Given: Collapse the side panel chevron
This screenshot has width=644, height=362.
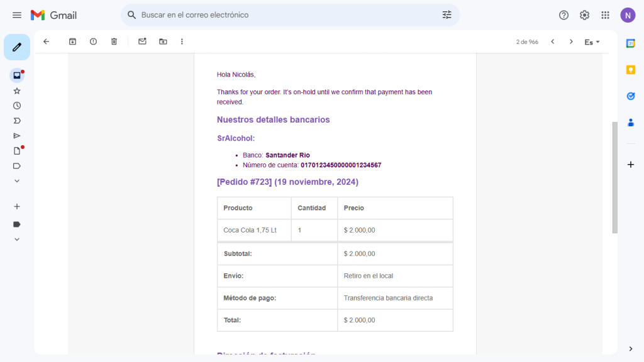Looking at the screenshot, I should [630, 349].
